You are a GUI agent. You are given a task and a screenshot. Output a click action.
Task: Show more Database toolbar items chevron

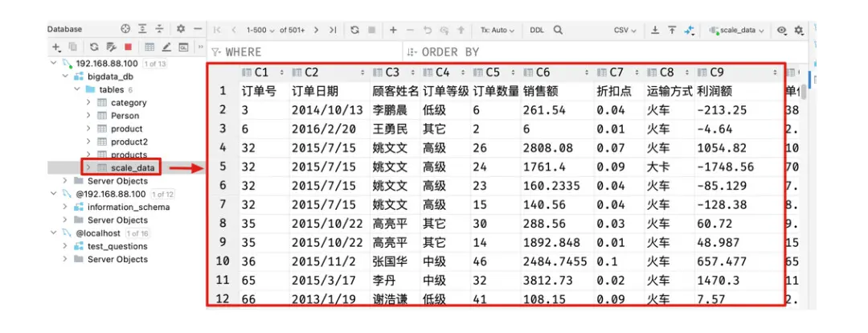(200, 47)
